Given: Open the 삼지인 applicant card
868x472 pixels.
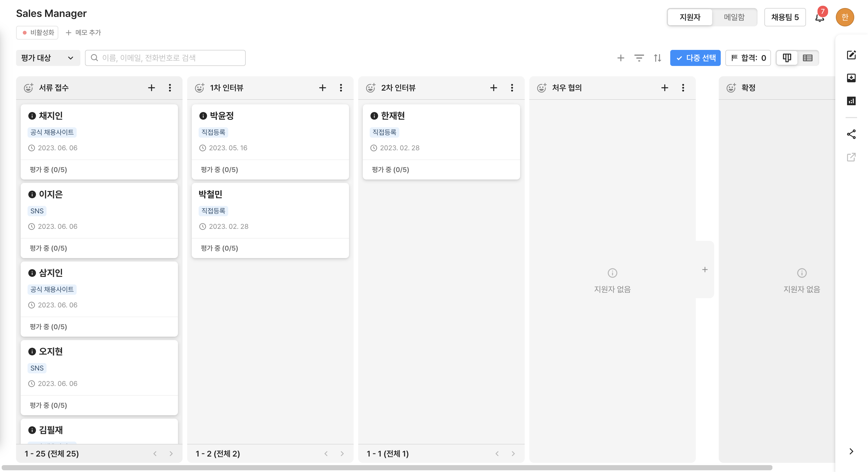Looking at the screenshot, I should (x=99, y=299).
